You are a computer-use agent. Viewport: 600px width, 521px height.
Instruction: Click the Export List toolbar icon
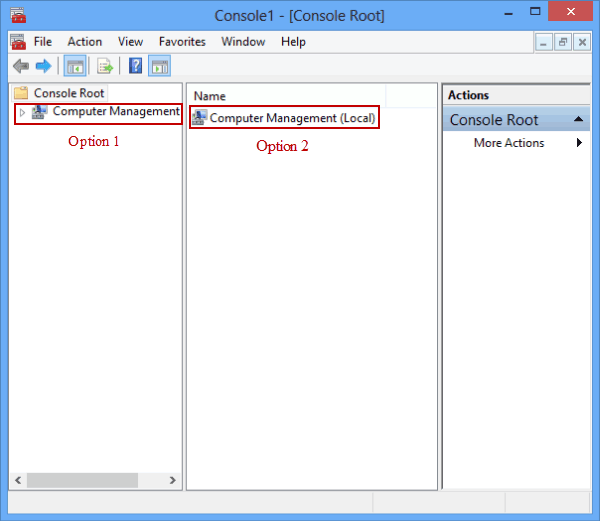coord(105,66)
